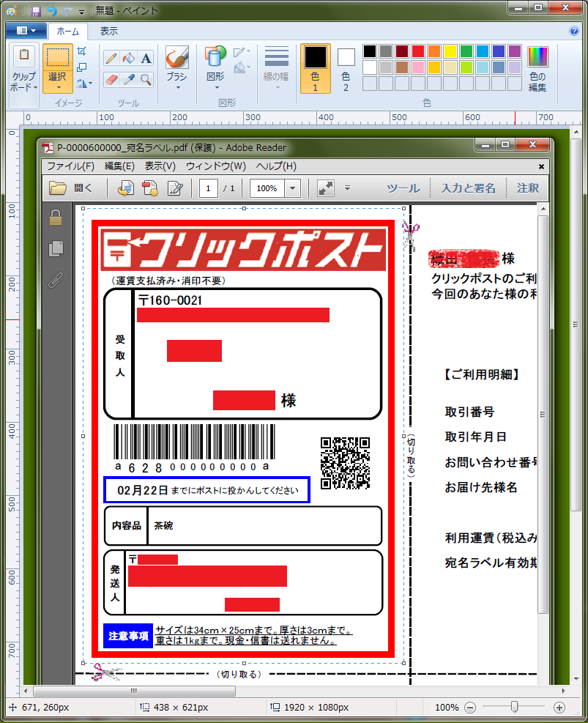Screen dimensions: 588x723
Task: Select the Text tool (A)
Action: pyautogui.click(x=146, y=58)
